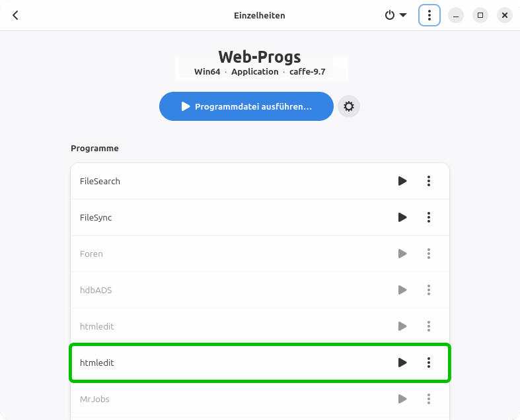
Task: Open FileSearch's three-dot options menu
Action: point(429,181)
